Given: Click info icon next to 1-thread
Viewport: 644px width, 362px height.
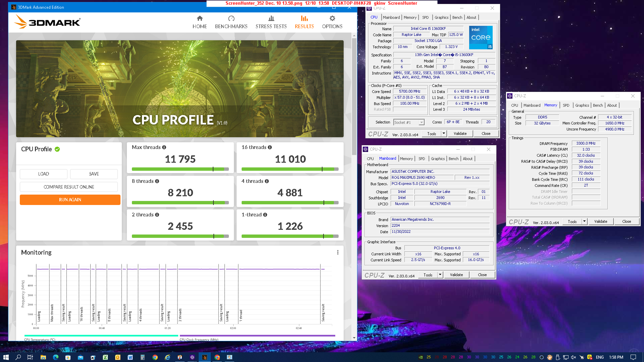Looking at the screenshot, I should coord(265,215).
